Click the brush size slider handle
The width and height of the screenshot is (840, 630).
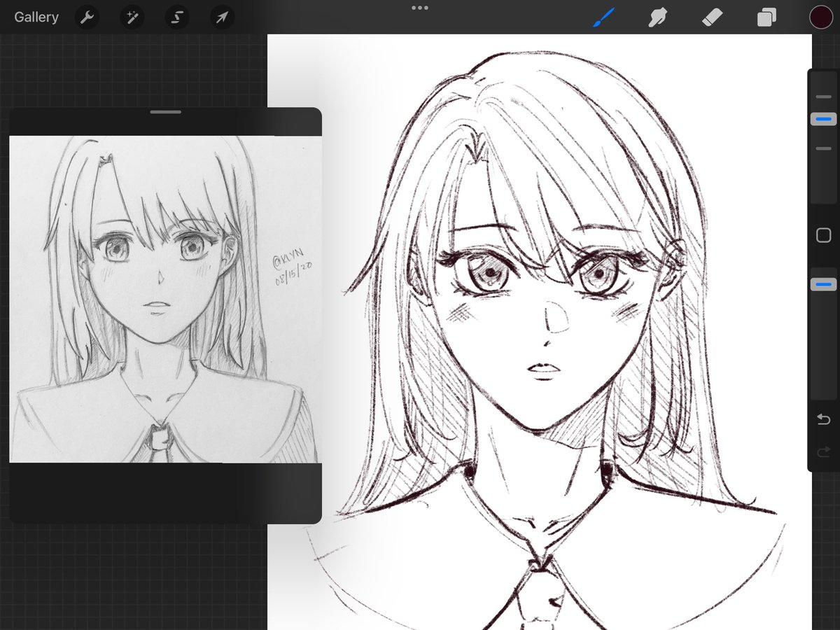[823, 120]
